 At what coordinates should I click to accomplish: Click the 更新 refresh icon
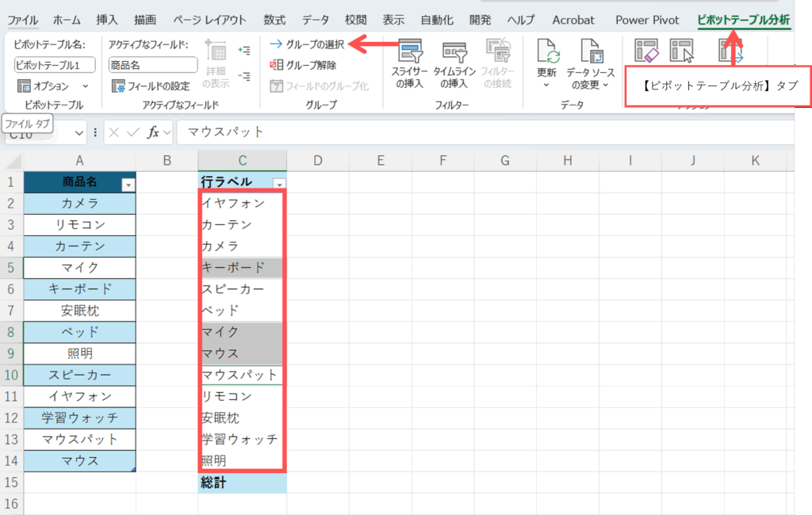547,52
